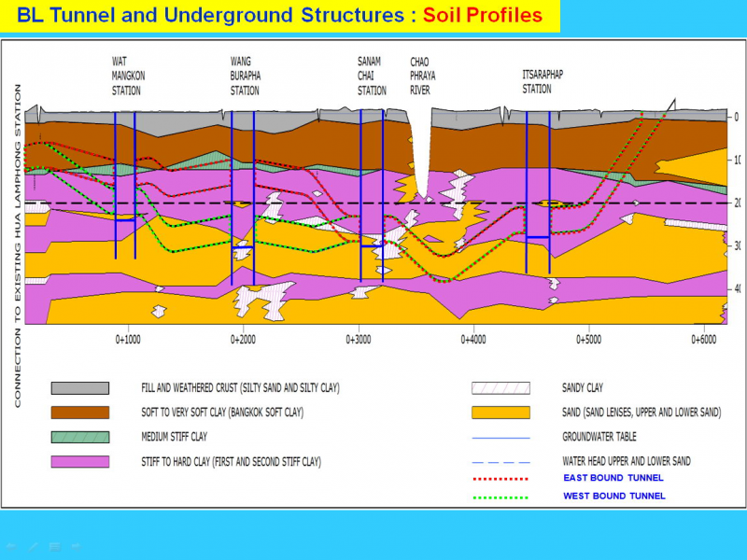Image resolution: width=747 pixels, height=560 pixels.
Task: Click the EAST BOUND TUNNEL legend text
Action: 613,478
